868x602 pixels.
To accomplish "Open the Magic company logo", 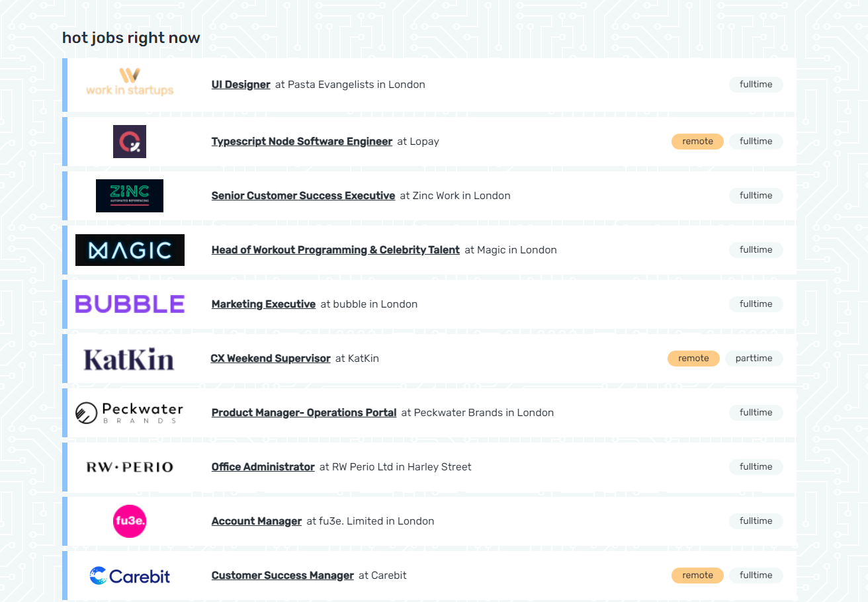I will pos(130,249).
